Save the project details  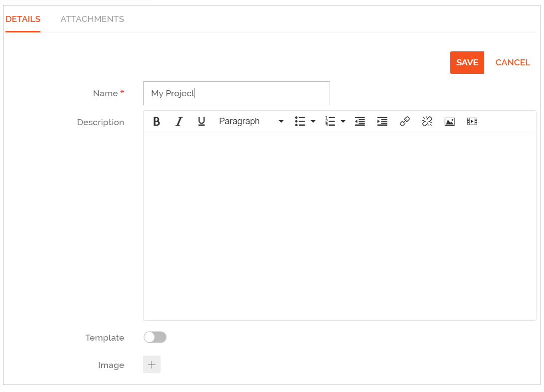point(467,62)
